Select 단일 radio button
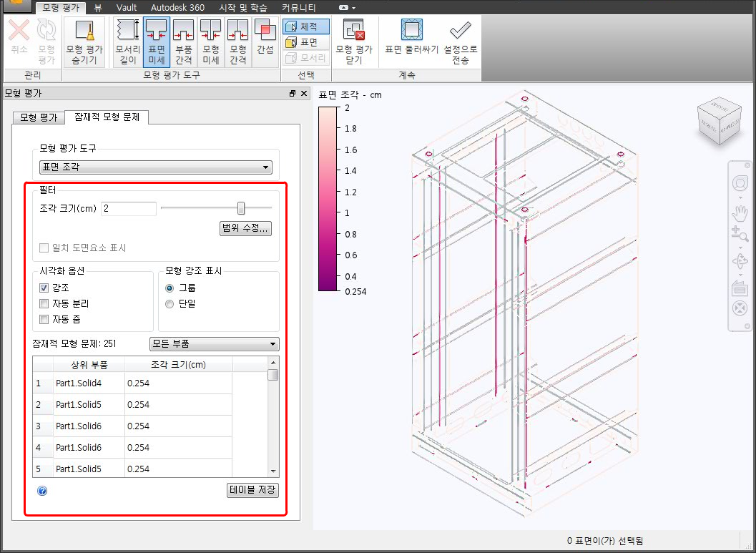This screenshot has height=553, width=756. point(170,304)
